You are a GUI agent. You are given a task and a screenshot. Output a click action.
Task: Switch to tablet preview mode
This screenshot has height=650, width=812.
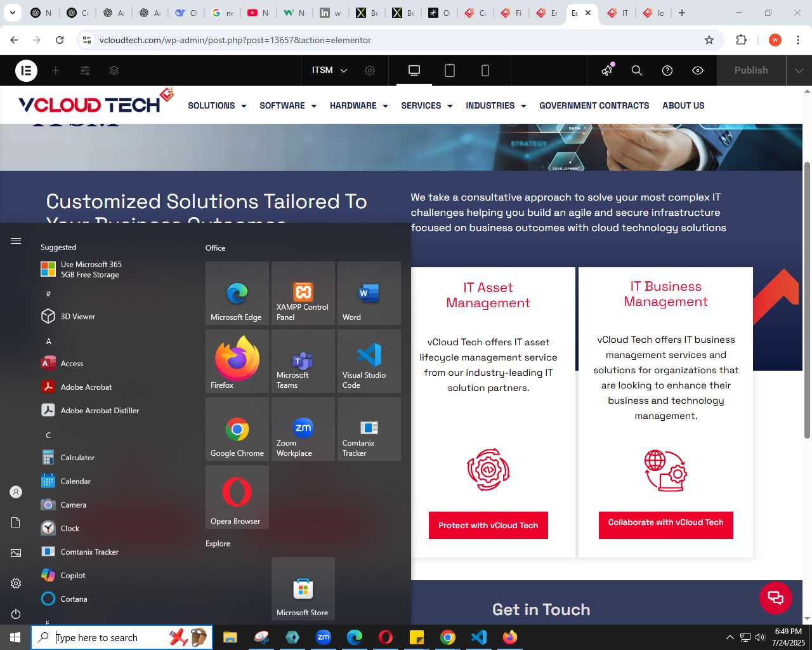click(x=450, y=70)
